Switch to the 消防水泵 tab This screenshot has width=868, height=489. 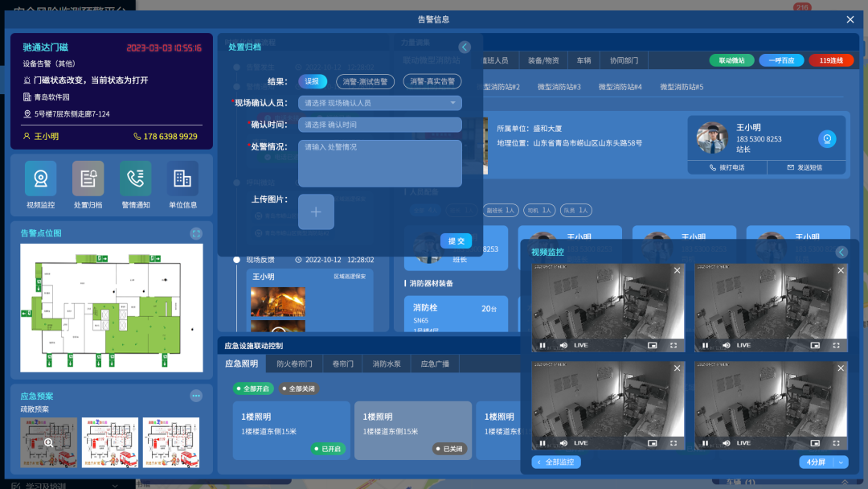pyautogui.click(x=387, y=364)
